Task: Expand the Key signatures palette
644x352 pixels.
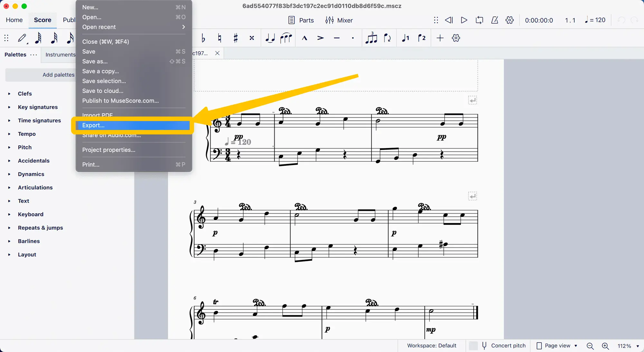Action: pyautogui.click(x=9, y=107)
